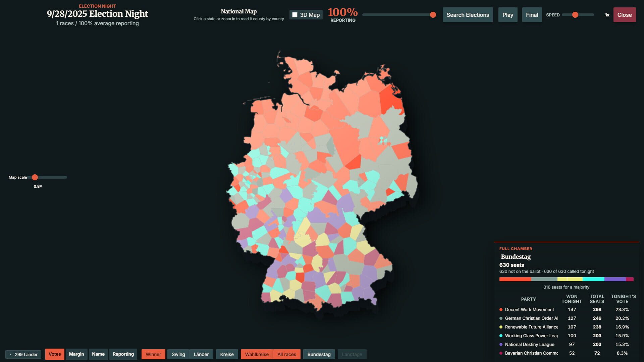Click the orange dot beside Decent Work Movement
The height and width of the screenshot is (362, 644).
tap(501, 310)
